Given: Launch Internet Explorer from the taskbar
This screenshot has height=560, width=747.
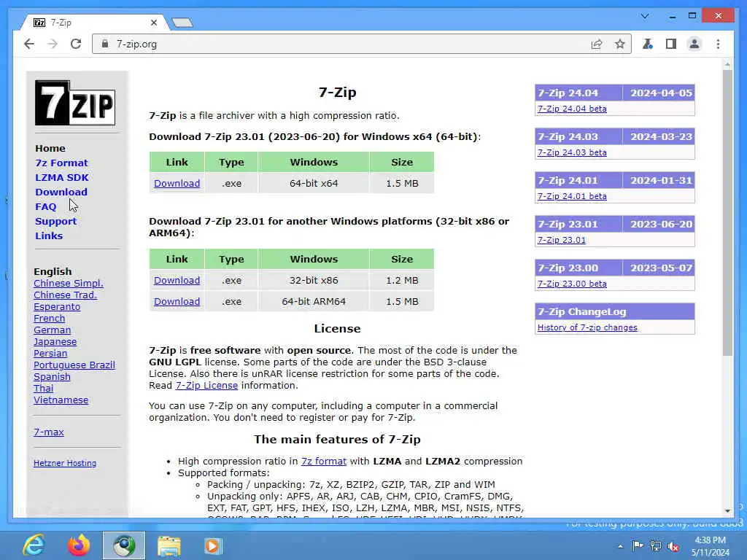Looking at the screenshot, I should (x=34, y=545).
